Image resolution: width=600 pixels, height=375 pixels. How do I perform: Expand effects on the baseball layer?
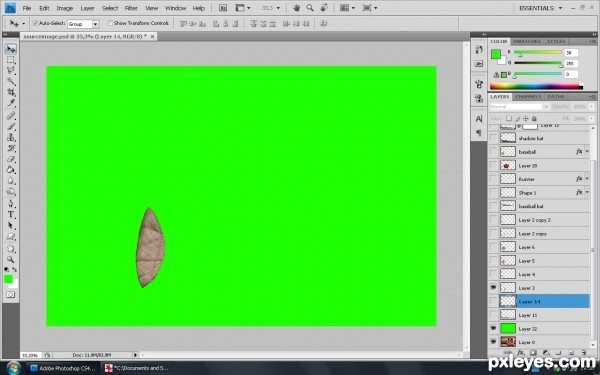587,152
